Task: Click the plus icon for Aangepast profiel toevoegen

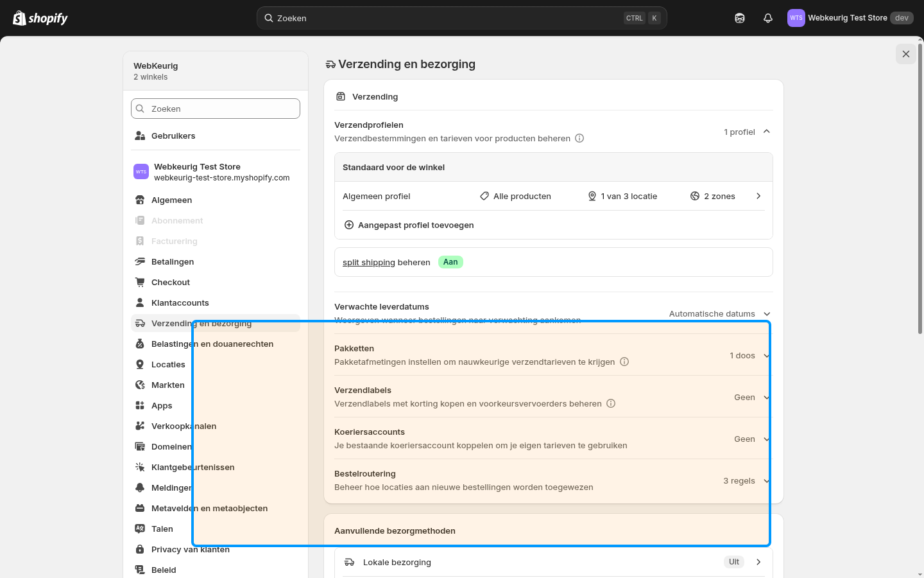Action: click(x=349, y=225)
